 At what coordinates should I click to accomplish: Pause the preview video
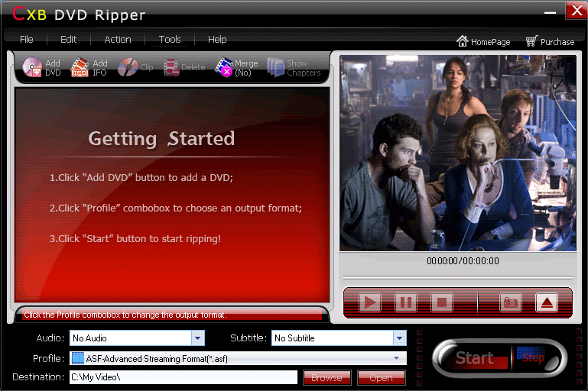coord(406,302)
